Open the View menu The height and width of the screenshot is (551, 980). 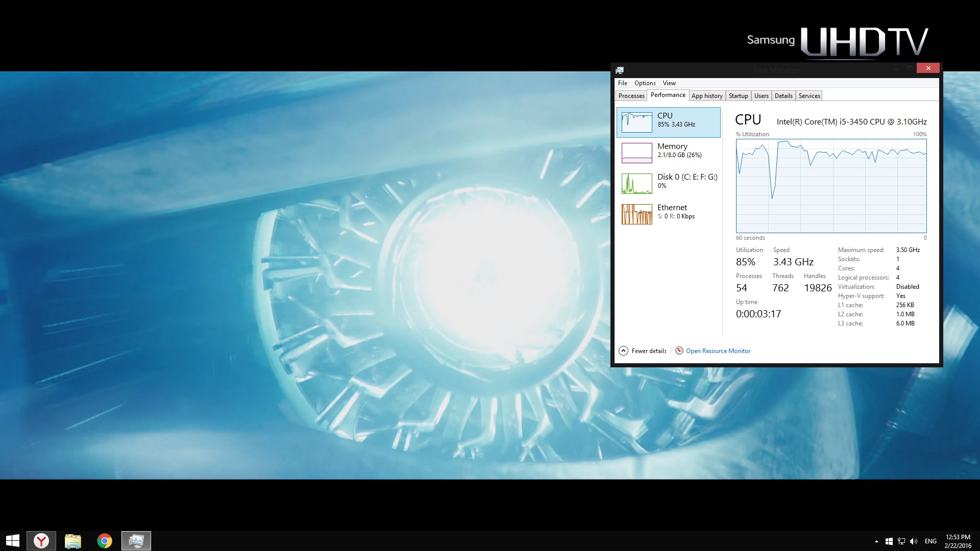pyautogui.click(x=669, y=83)
